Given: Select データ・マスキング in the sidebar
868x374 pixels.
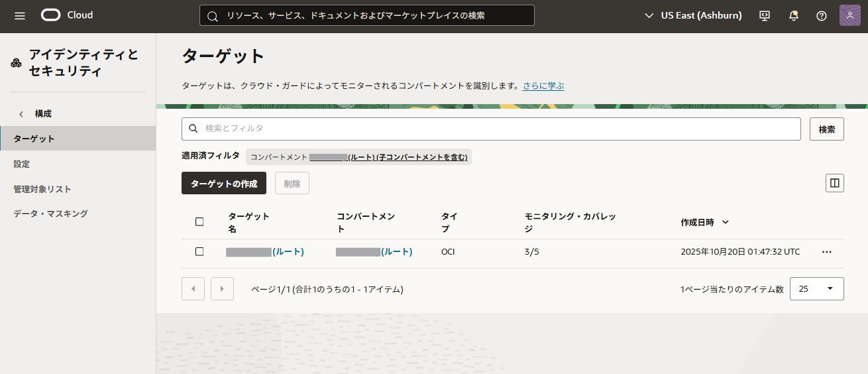Looking at the screenshot, I should (x=50, y=214).
